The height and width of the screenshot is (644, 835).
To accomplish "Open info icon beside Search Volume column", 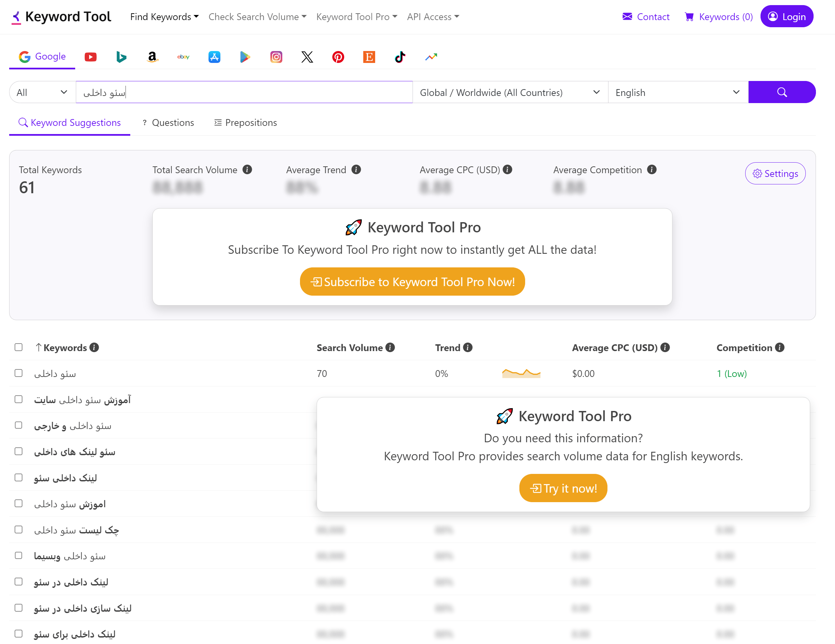I will pyautogui.click(x=390, y=347).
